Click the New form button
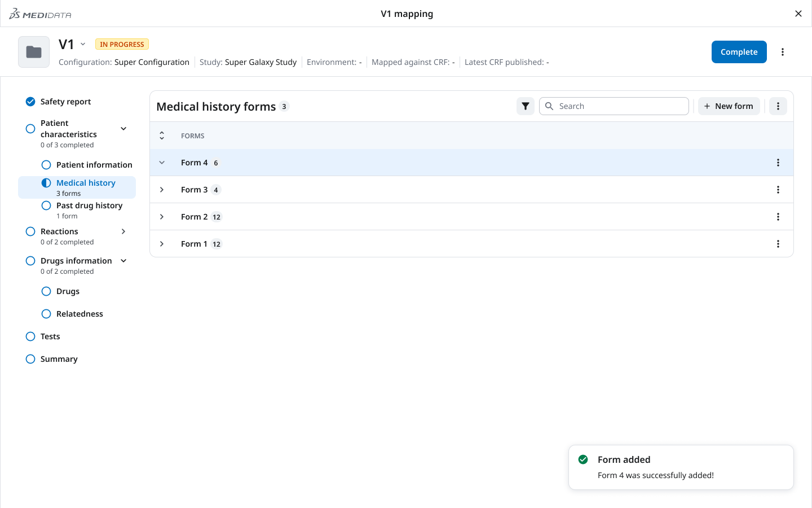 (x=729, y=106)
